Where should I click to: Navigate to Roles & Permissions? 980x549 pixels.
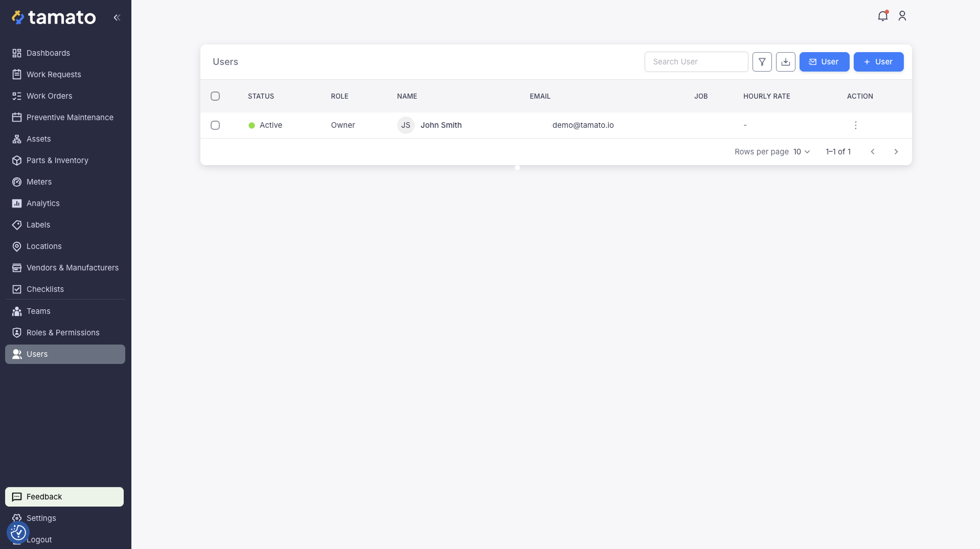(x=63, y=333)
